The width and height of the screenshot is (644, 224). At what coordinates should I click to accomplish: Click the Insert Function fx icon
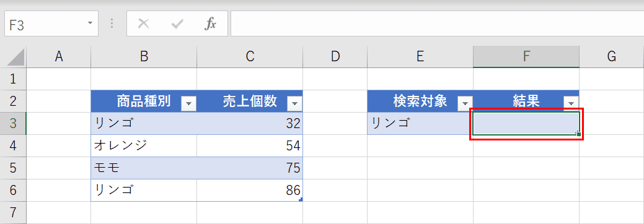point(210,24)
